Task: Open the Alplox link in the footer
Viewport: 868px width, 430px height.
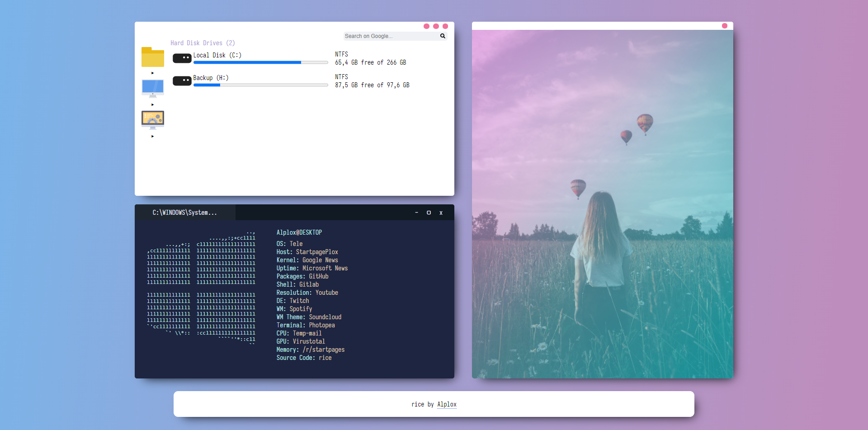Action: [x=447, y=404]
